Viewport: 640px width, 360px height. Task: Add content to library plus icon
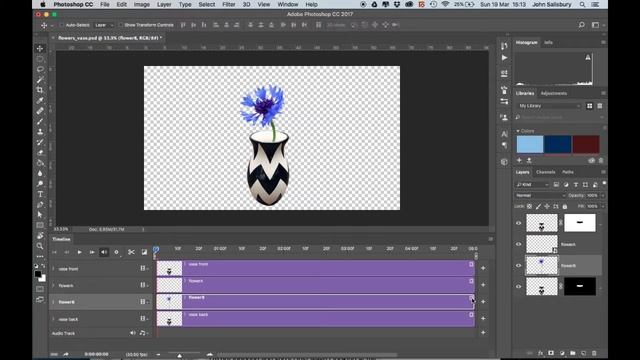[519, 160]
